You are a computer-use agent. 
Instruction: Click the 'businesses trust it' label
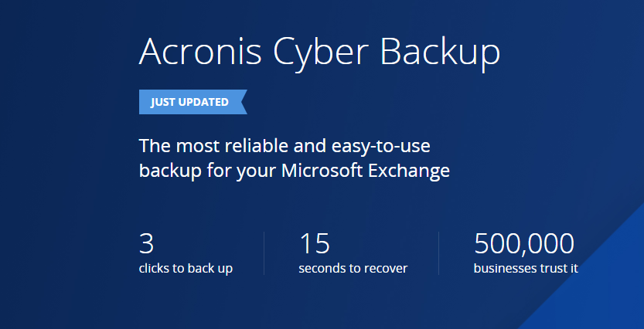point(526,269)
